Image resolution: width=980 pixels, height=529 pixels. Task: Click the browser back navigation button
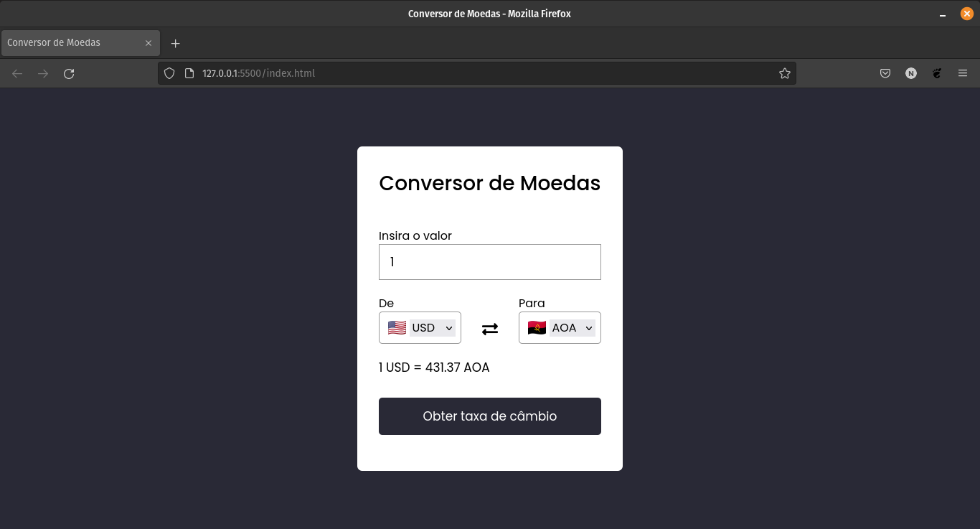click(x=16, y=72)
